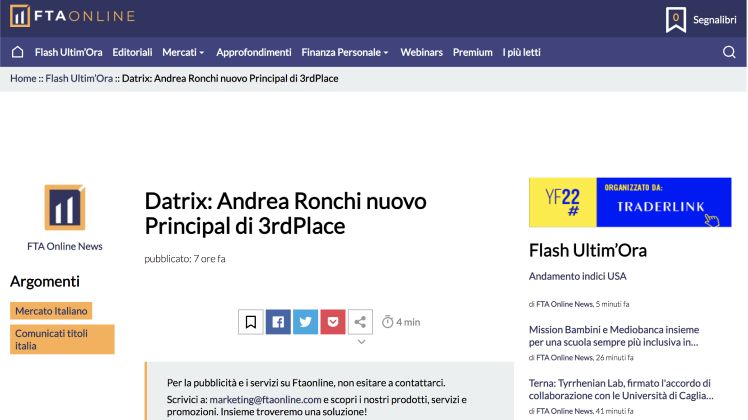The image size is (748, 420).
Task: Go to the Editoriali section
Action: tap(132, 52)
